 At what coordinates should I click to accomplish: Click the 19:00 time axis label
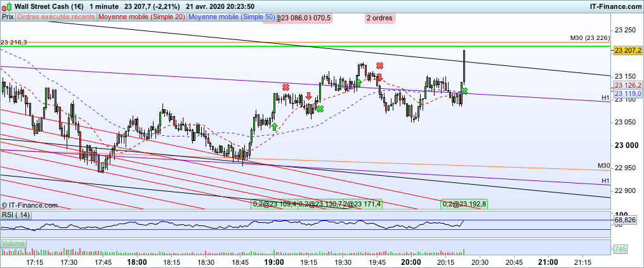tap(274, 262)
